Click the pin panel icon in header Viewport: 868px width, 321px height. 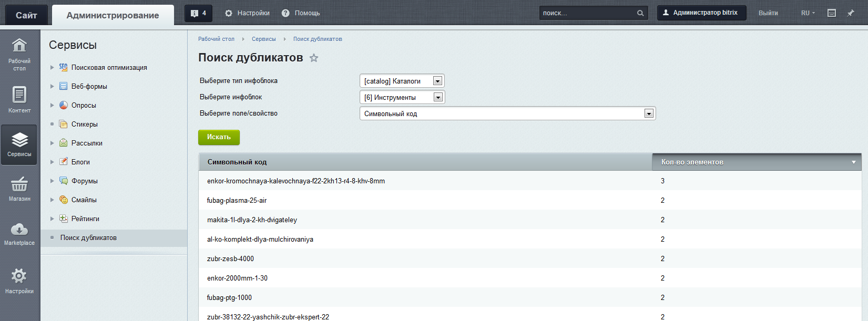click(x=851, y=13)
